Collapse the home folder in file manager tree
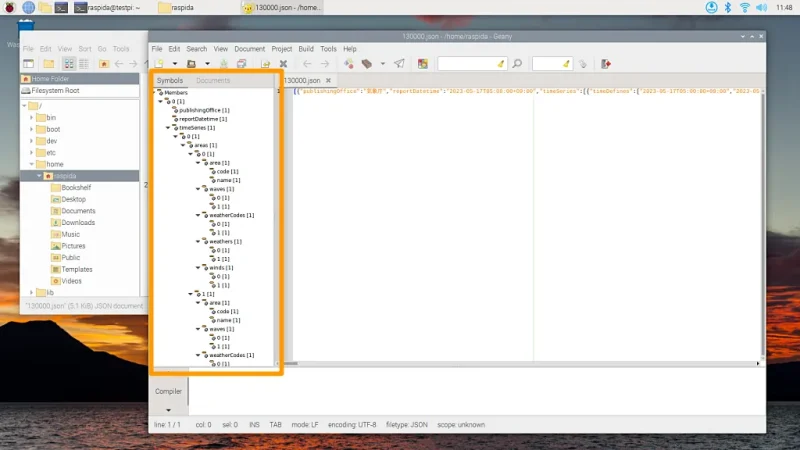The height and width of the screenshot is (450, 800). pos(32,164)
